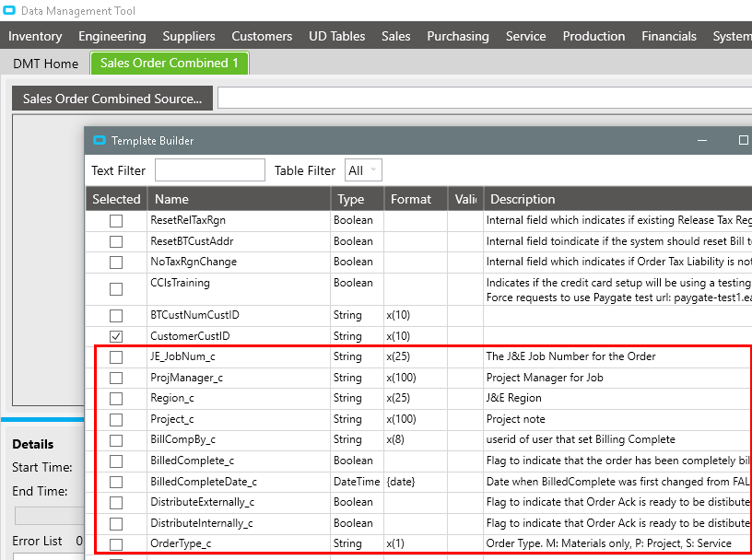The image size is (752, 560).
Task: Check the Region_c checkbox
Action: (x=116, y=399)
